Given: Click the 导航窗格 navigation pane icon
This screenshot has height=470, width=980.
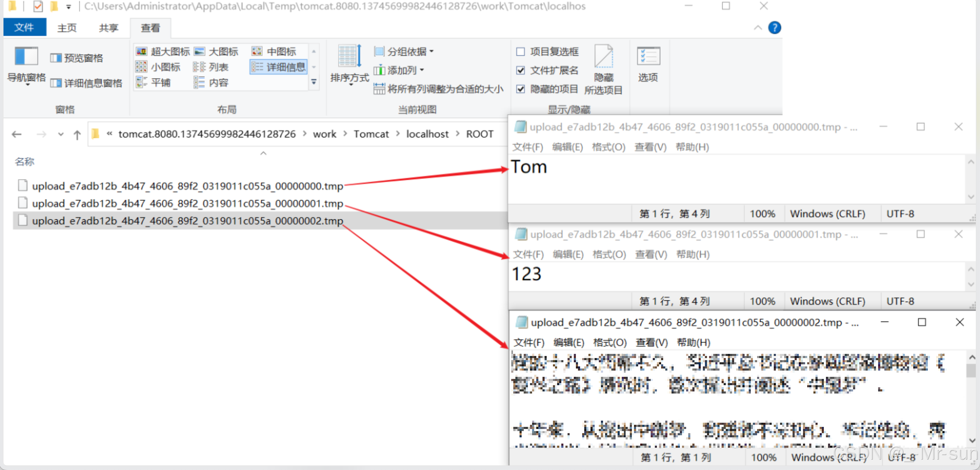Looking at the screenshot, I should 26,57.
